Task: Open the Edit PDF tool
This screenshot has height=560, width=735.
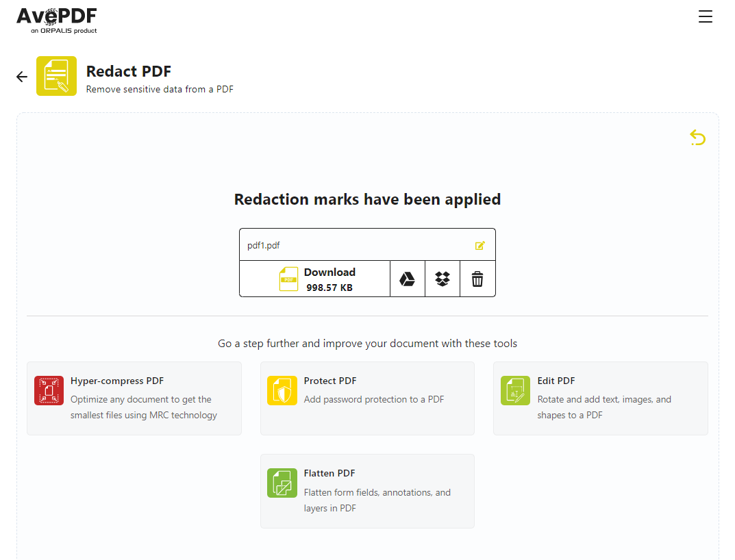Action: (600, 398)
